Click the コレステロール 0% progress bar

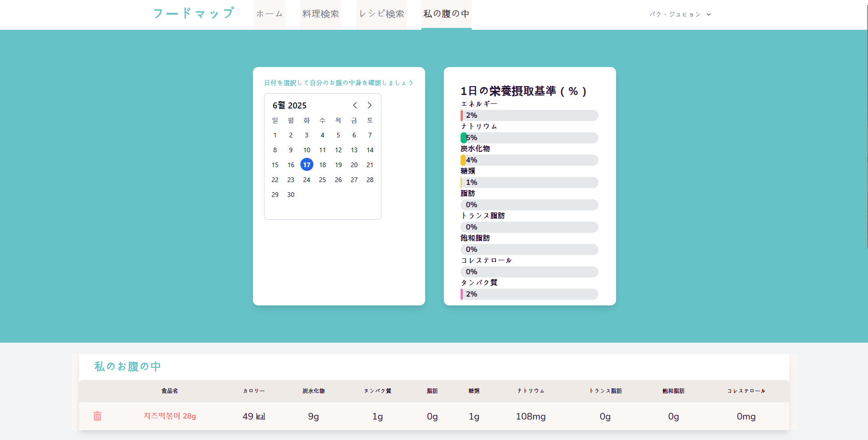pyautogui.click(x=529, y=272)
